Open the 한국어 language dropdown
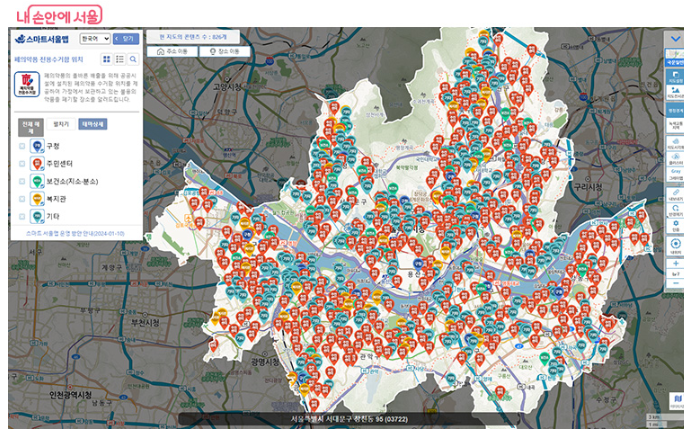This screenshot has width=684, height=430. click(95, 39)
